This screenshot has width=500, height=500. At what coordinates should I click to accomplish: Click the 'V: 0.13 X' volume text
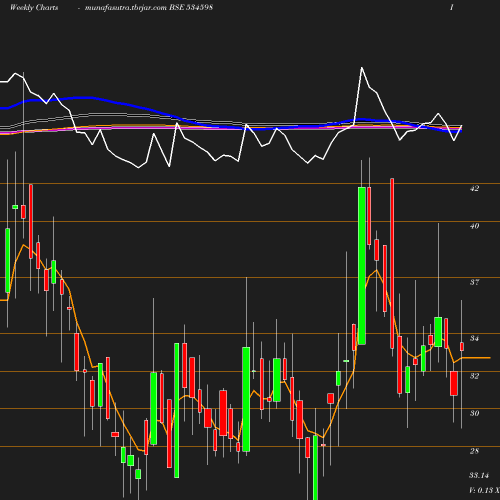[484, 490]
